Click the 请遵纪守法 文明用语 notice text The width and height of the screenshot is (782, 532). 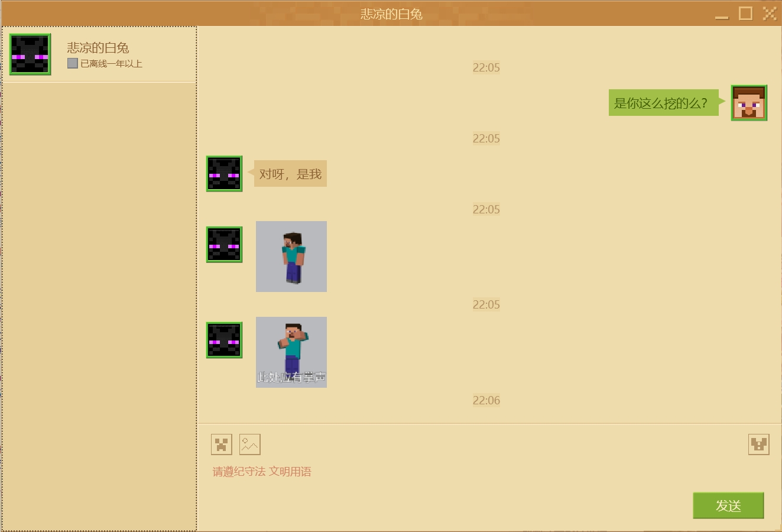pos(262,472)
